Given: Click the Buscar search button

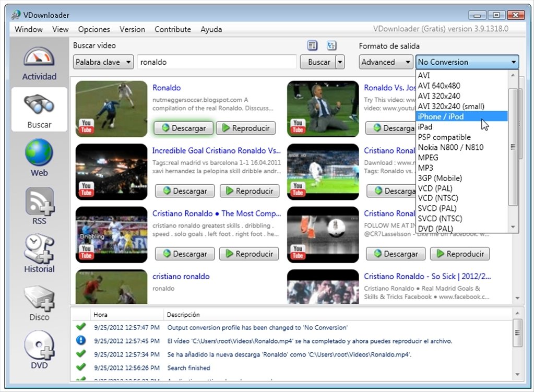Looking at the screenshot, I should [x=318, y=62].
